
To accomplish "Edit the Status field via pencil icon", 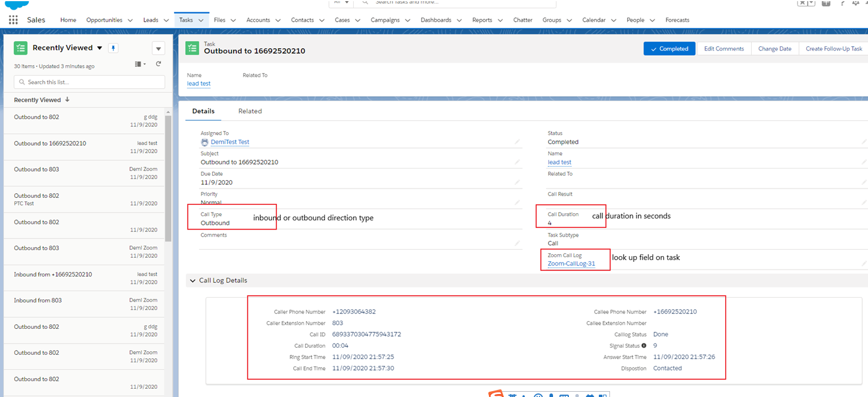I will pyautogui.click(x=864, y=142).
